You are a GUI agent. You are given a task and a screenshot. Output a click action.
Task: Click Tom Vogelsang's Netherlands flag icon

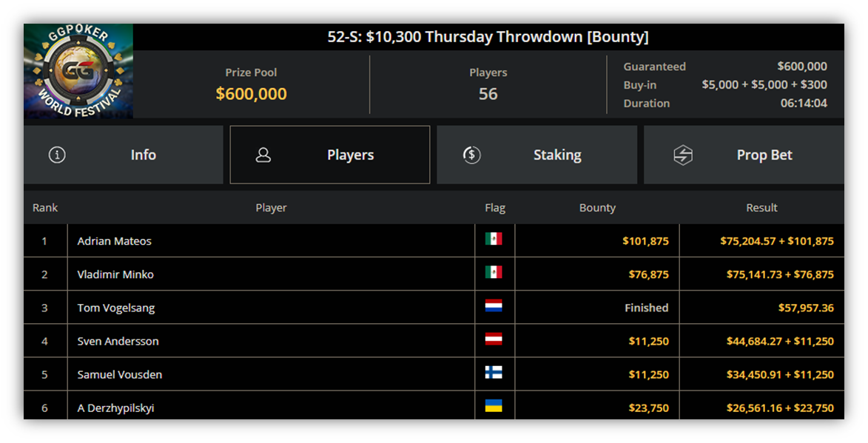(x=494, y=306)
